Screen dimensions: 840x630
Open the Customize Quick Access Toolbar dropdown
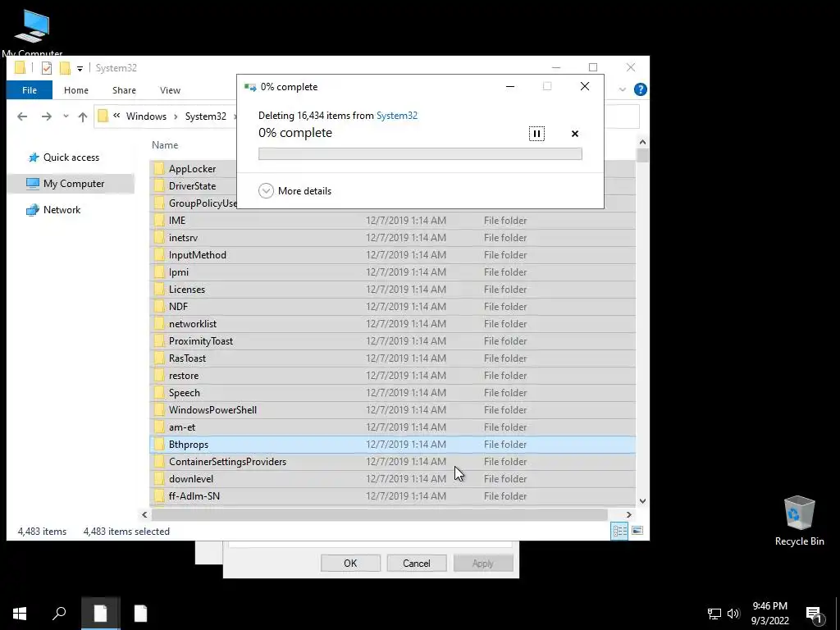tap(80, 69)
